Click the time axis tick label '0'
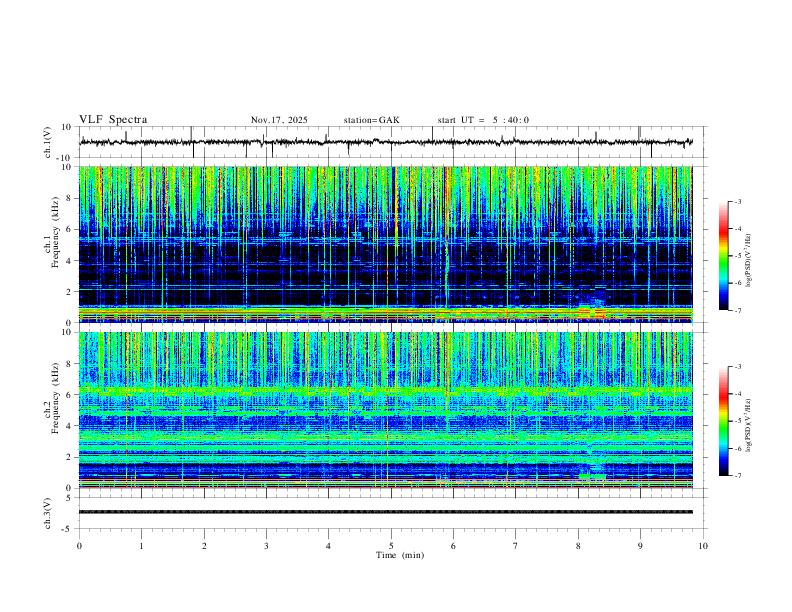Image resolution: width=792 pixels, height=612 pixels. [79, 546]
